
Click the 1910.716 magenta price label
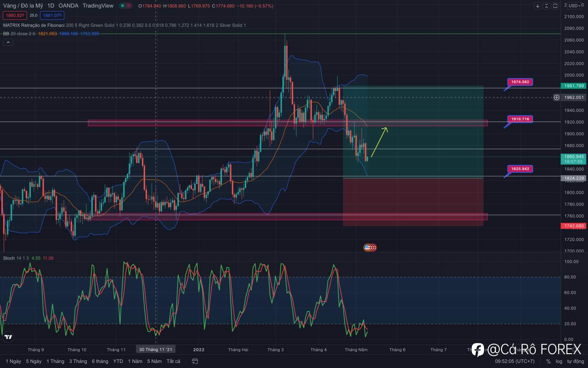pos(520,119)
